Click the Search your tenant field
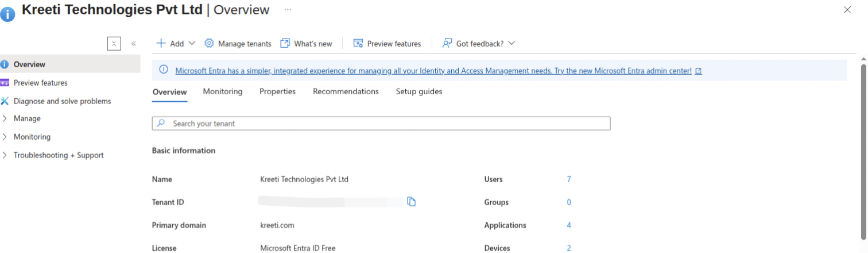This screenshot has height=253, width=868. click(x=381, y=124)
